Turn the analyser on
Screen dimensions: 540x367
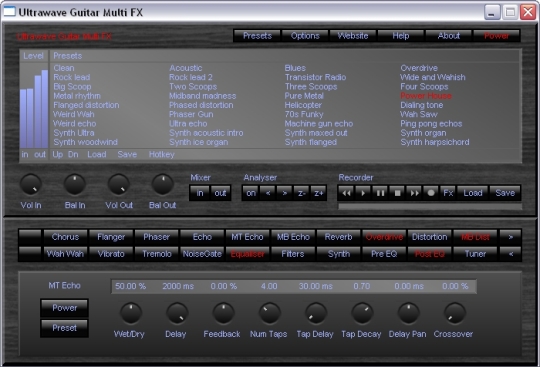coord(251,193)
